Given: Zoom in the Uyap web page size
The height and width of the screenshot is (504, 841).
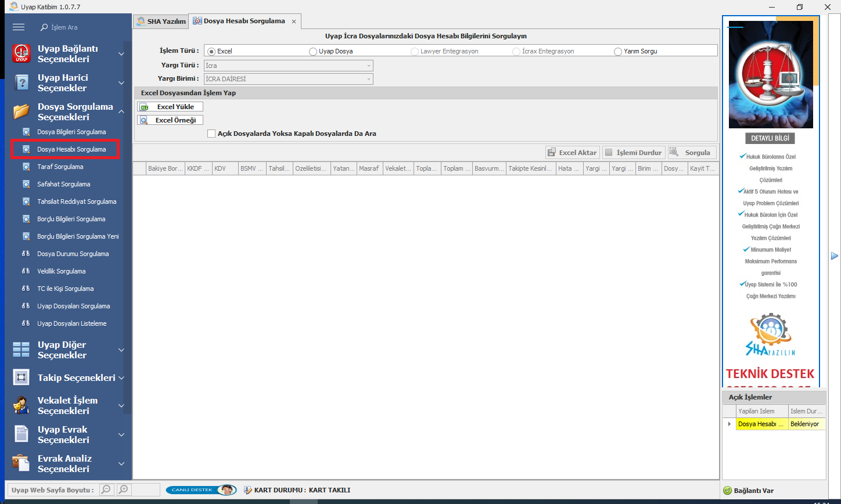Looking at the screenshot, I should (124, 489).
